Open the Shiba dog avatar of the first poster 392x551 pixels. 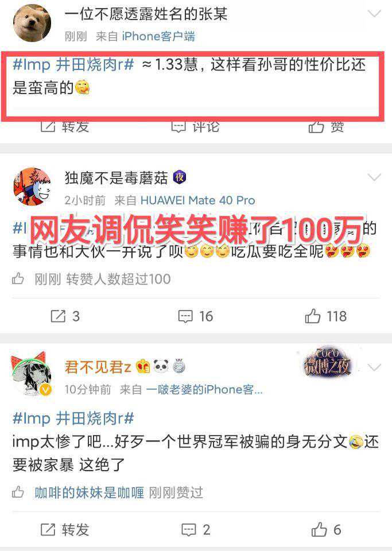coord(32,23)
